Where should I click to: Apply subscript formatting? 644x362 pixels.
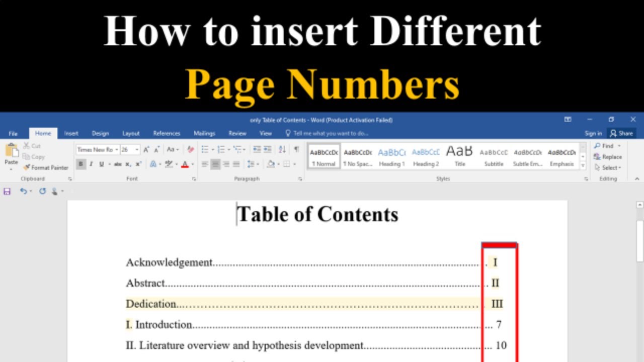click(x=128, y=164)
